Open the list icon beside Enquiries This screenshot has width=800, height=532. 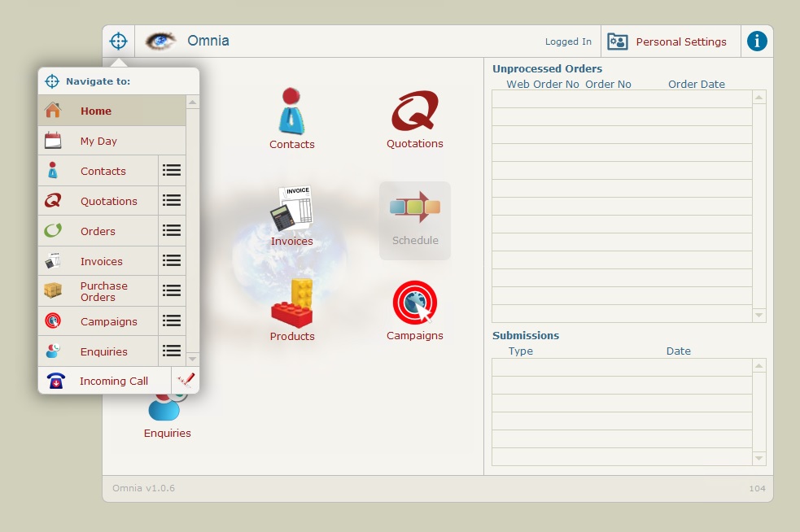(x=172, y=351)
